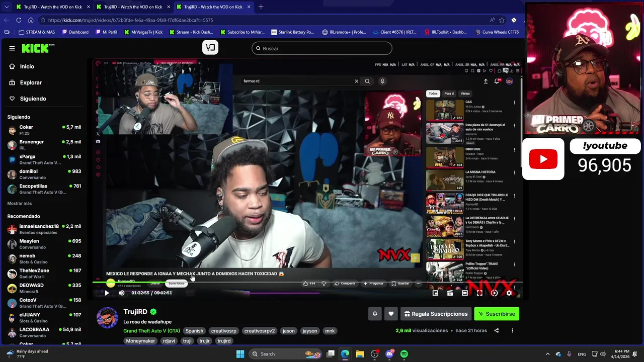Reload the current page
Viewport: 644px width, 362px height.
[19, 20]
